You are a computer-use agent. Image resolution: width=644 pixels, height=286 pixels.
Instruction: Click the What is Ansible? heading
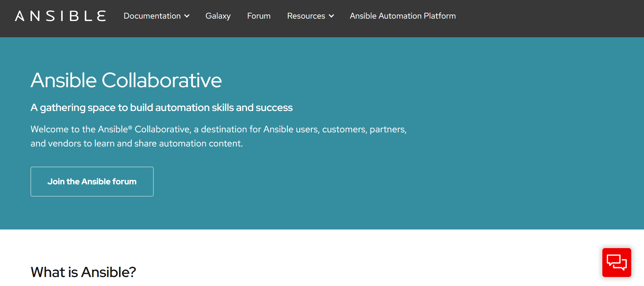(x=83, y=272)
